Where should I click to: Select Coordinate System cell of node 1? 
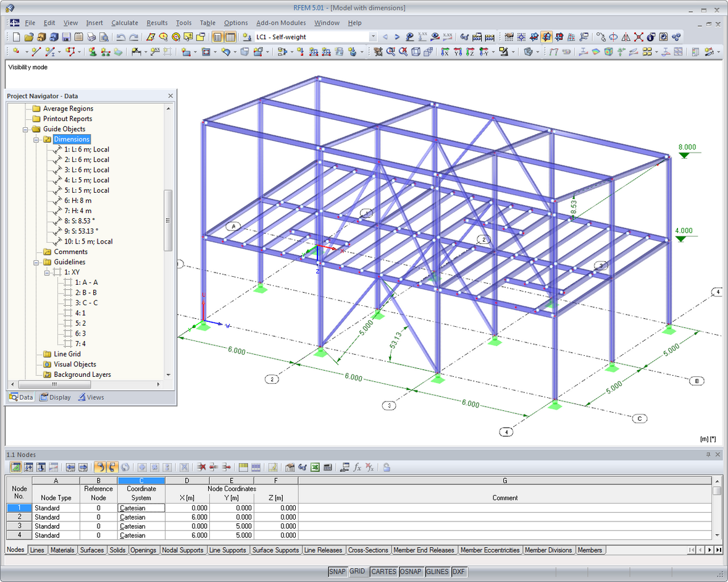141,508
